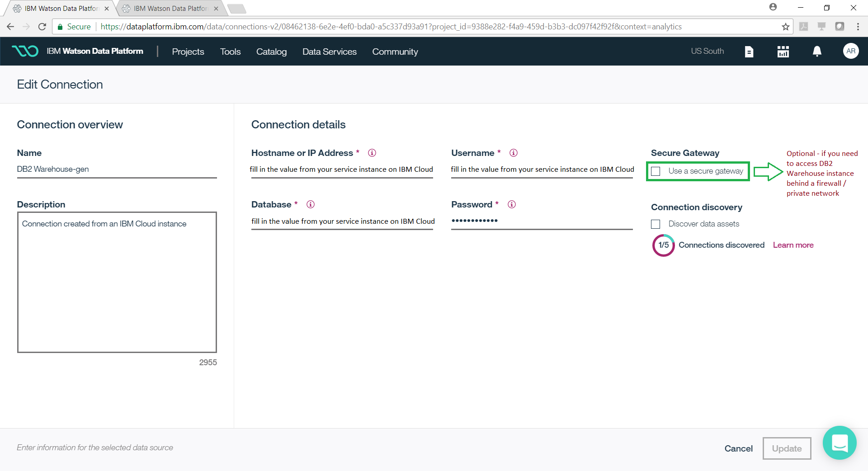Open Catalog menu
The height and width of the screenshot is (471, 868).
(x=271, y=52)
